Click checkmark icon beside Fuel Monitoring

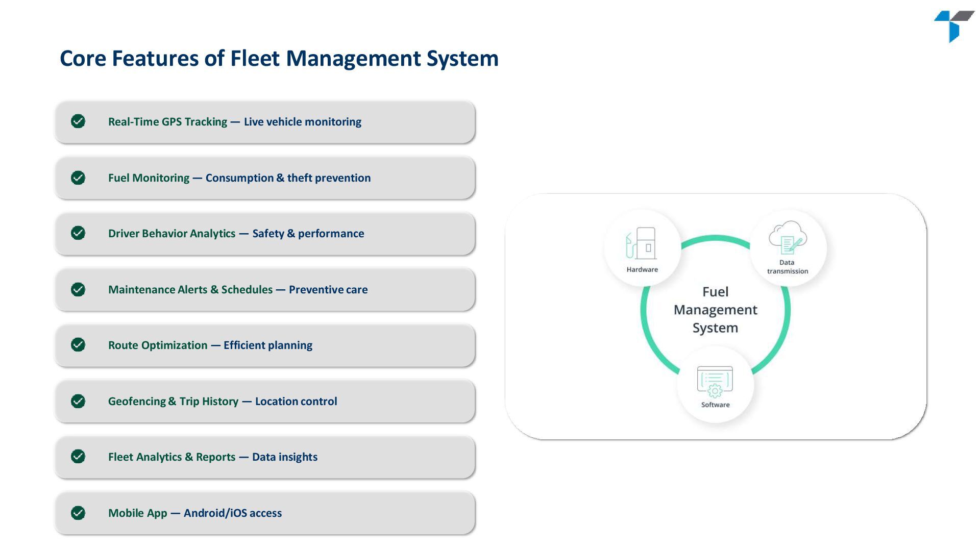tap(78, 178)
